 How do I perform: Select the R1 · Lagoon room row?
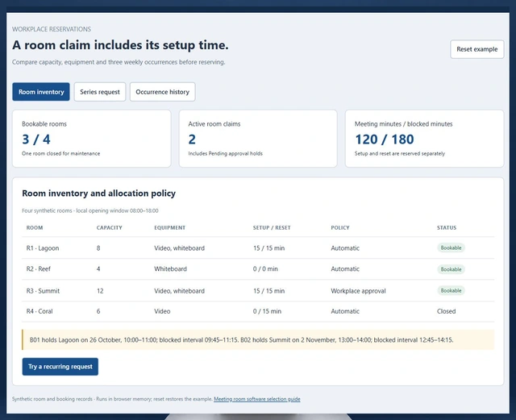(258, 247)
